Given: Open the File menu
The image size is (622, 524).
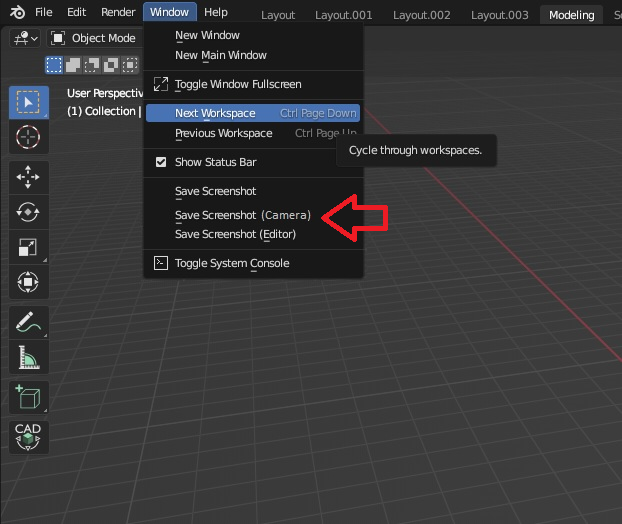Looking at the screenshot, I should [x=44, y=13].
